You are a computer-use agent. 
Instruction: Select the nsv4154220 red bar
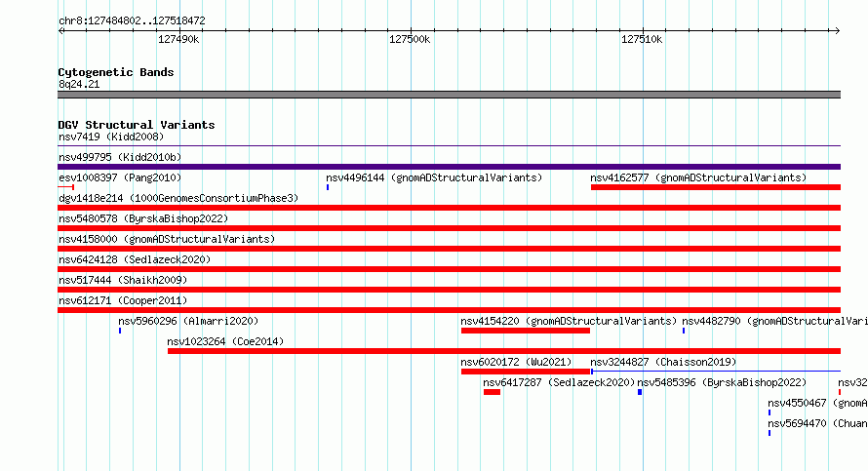point(526,331)
